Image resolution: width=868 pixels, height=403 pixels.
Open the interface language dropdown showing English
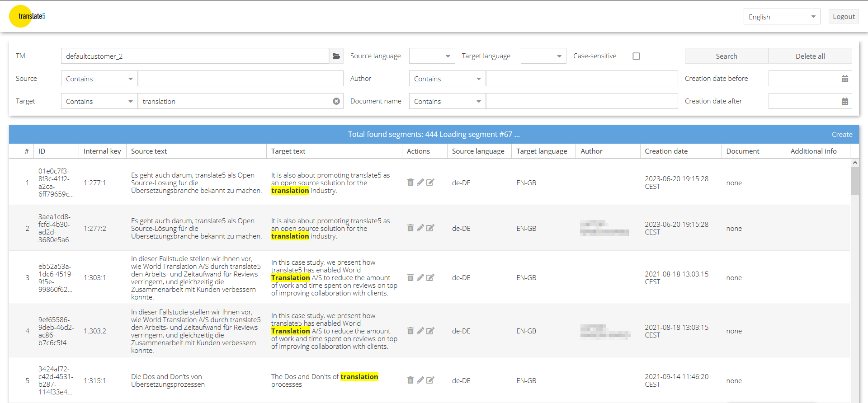click(782, 17)
